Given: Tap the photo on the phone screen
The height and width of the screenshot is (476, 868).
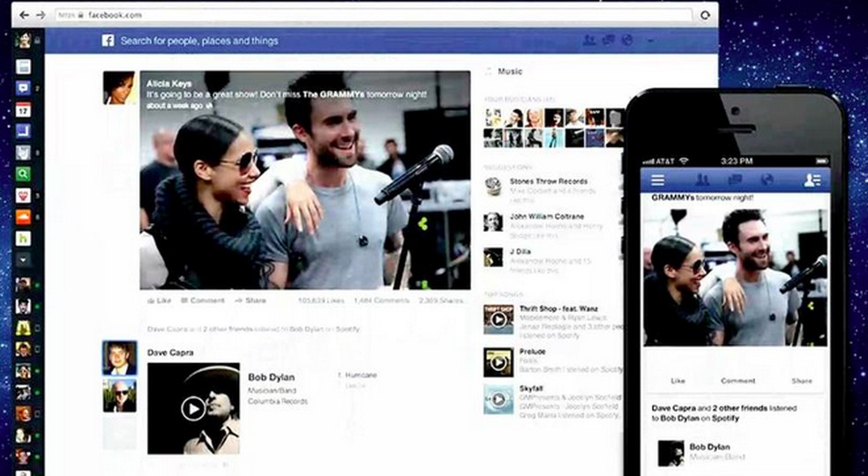Looking at the screenshot, I should pos(736,278).
